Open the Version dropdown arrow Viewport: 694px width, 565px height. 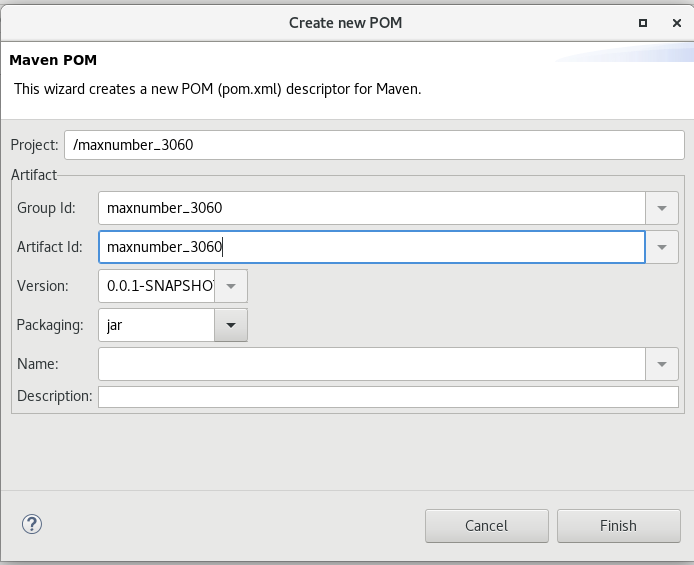tap(231, 286)
